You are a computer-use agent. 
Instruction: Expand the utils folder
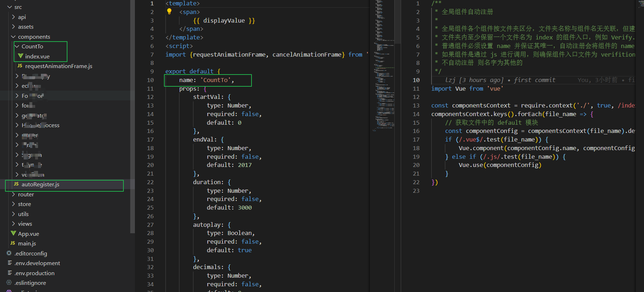point(13,214)
